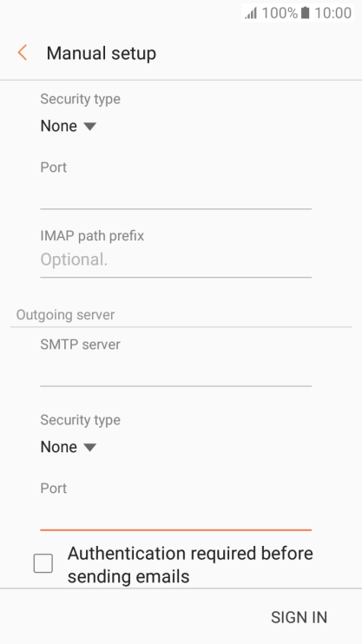Viewport: 362px width, 644px height.
Task: Tap the 100% battery percentage indicator
Action: [280, 13]
